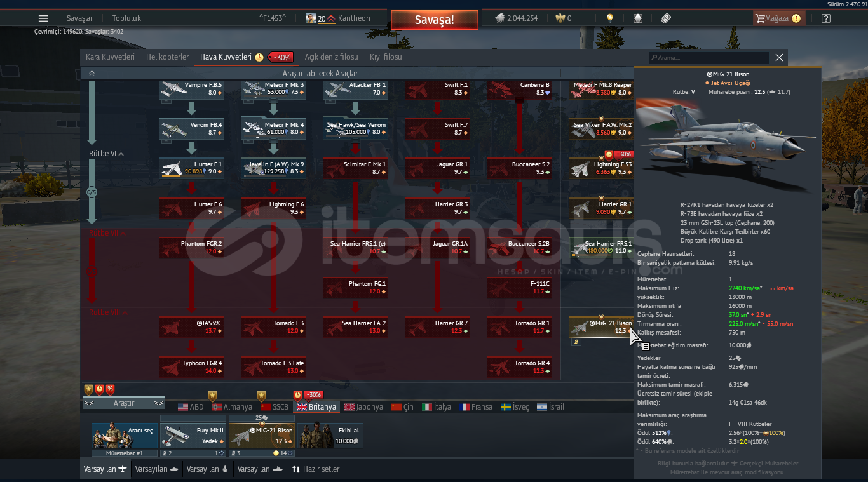Select the F-111C vehicle card
The width and height of the screenshot is (868, 482).
click(520, 288)
